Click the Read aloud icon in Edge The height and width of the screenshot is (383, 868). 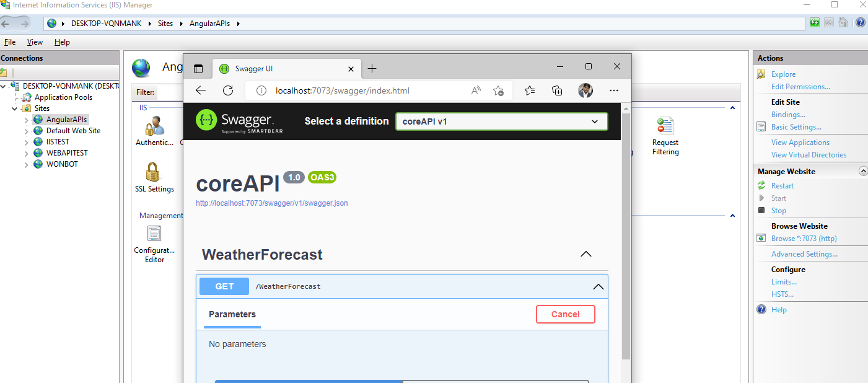point(476,90)
